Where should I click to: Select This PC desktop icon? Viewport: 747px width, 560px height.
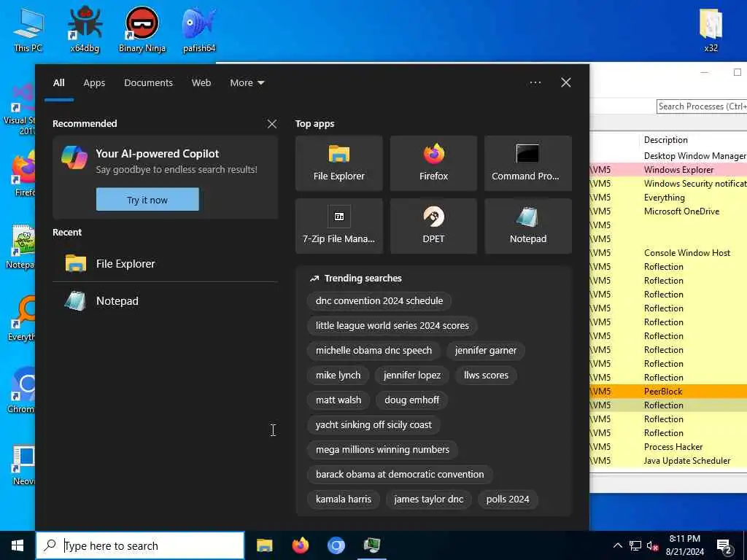[x=28, y=28]
